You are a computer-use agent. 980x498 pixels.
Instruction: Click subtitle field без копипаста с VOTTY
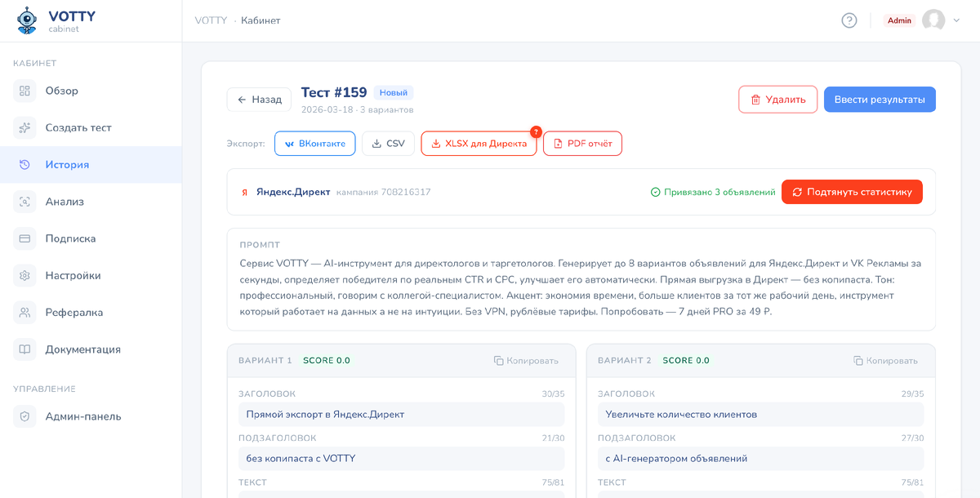click(401, 458)
